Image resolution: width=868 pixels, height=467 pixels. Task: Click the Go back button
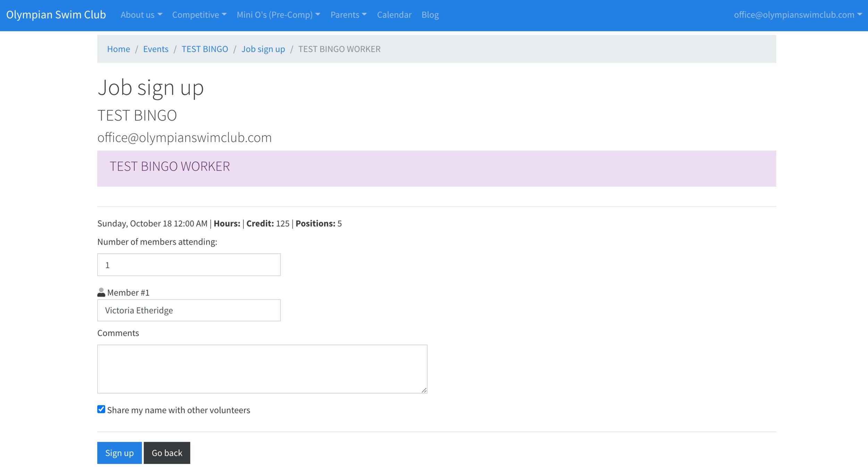[x=167, y=453]
